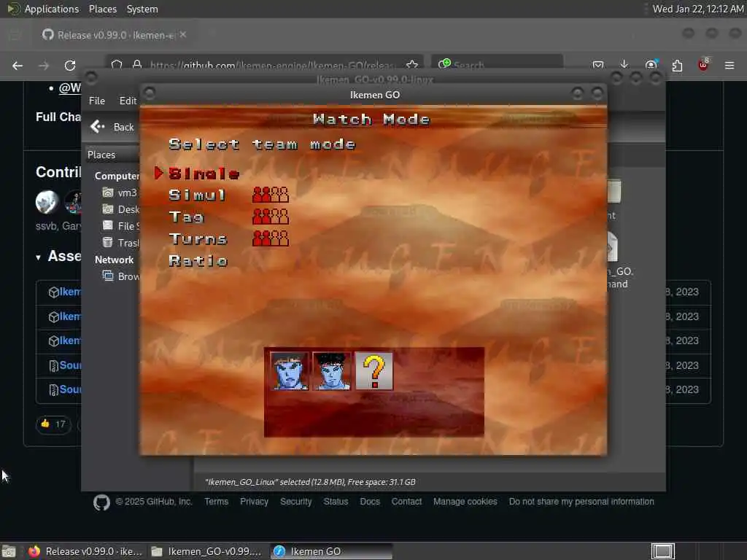Click @W contributor mention link

coord(69,88)
